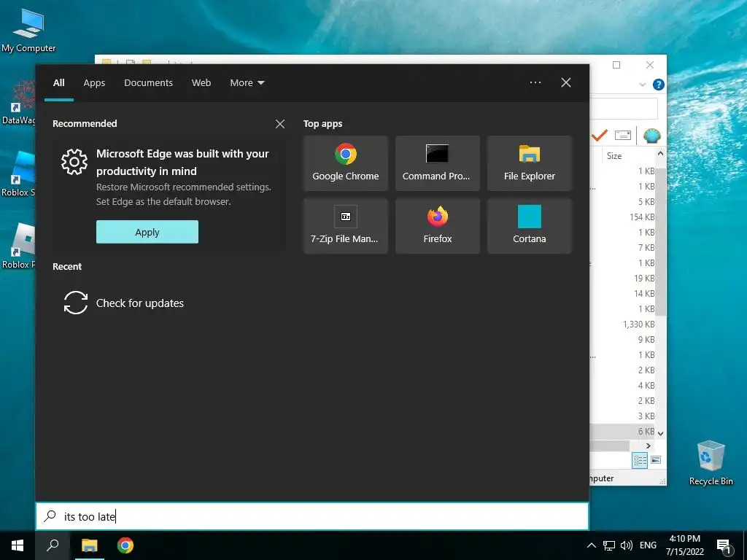Open Cortana tile in Top apps
The image size is (747, 560).
530,226
